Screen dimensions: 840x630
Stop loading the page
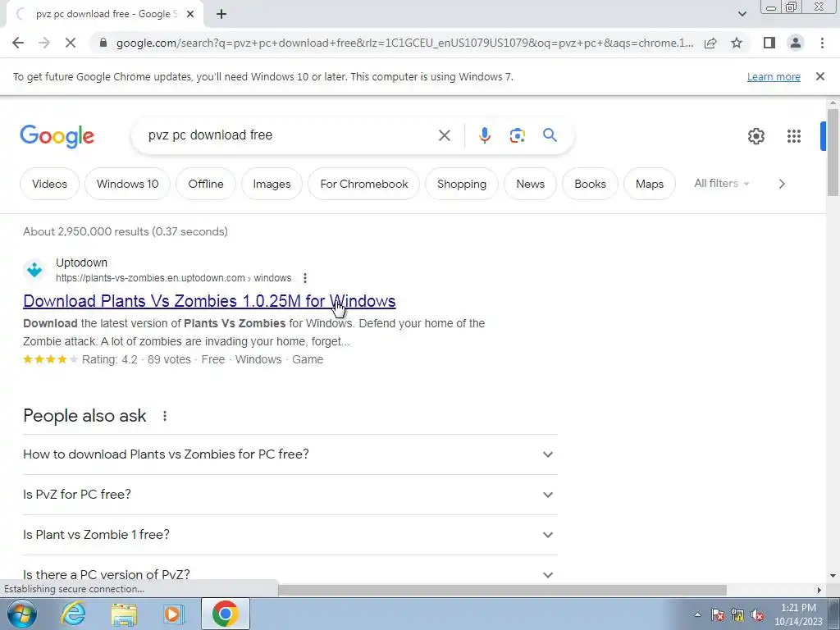(71, 43)
